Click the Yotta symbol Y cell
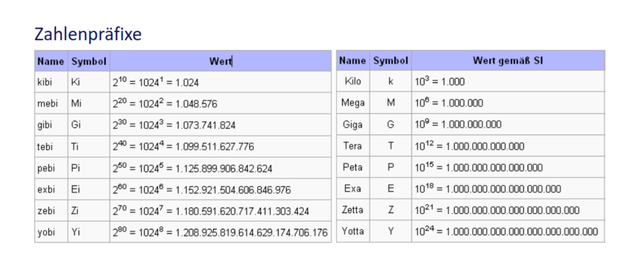This screenshot has height=270, width=644. (391, 232)
